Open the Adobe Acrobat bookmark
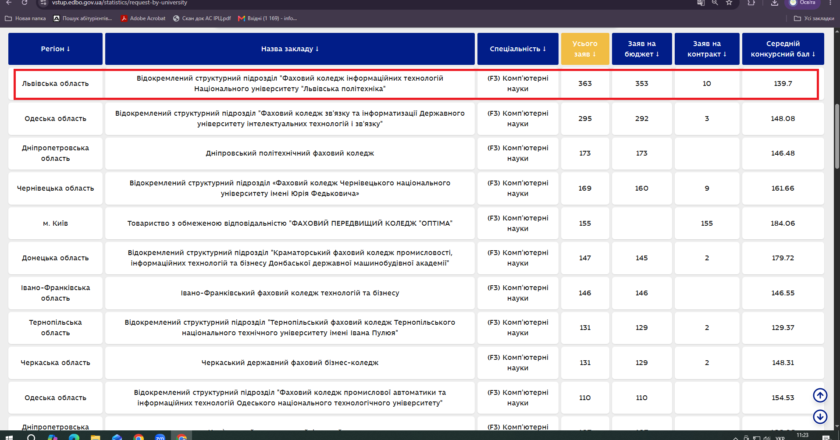 pos(143,18)
